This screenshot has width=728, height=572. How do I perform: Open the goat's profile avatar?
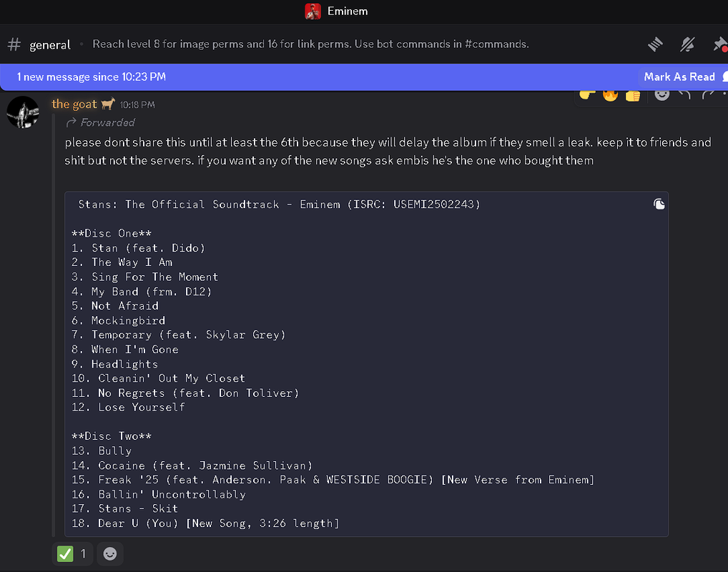(23, 112)
